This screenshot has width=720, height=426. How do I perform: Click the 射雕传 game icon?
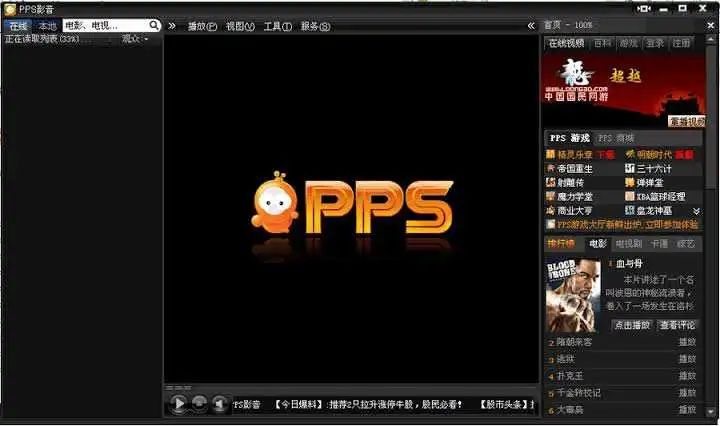550,182
